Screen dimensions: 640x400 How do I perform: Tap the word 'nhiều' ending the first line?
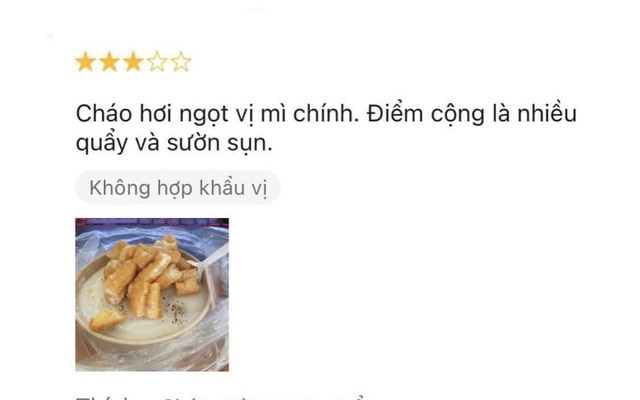(547, 113)
